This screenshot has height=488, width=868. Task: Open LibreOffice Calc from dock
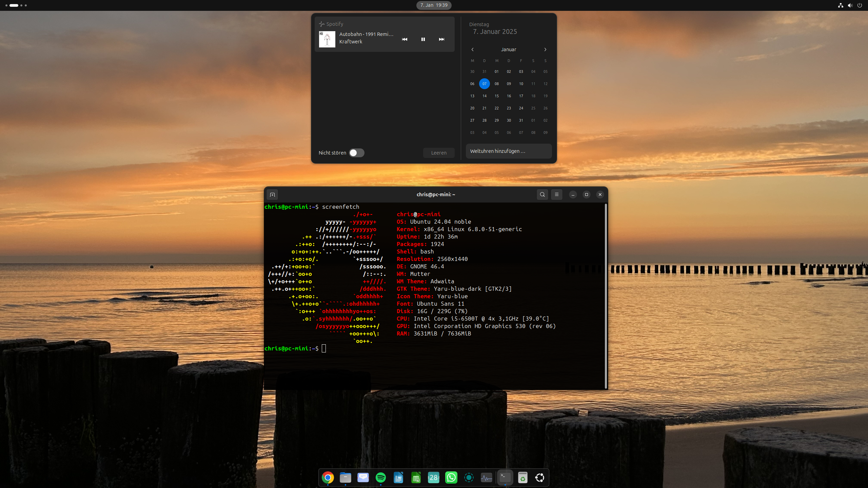[416, 478]
